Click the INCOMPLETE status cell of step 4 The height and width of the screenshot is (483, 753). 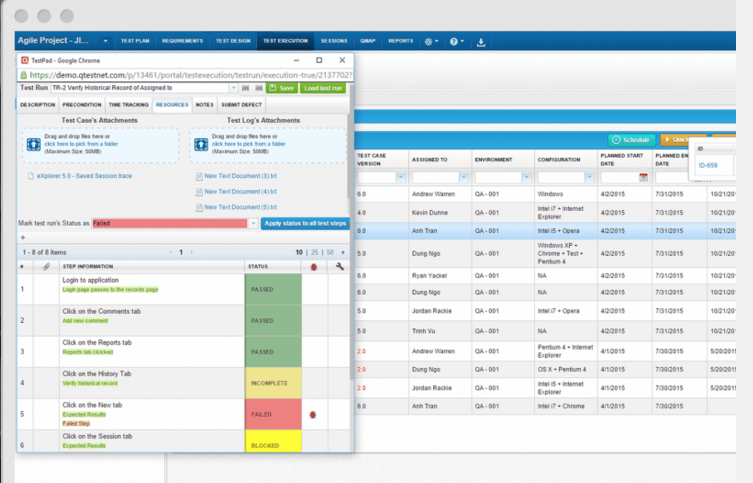click(272, 382)
